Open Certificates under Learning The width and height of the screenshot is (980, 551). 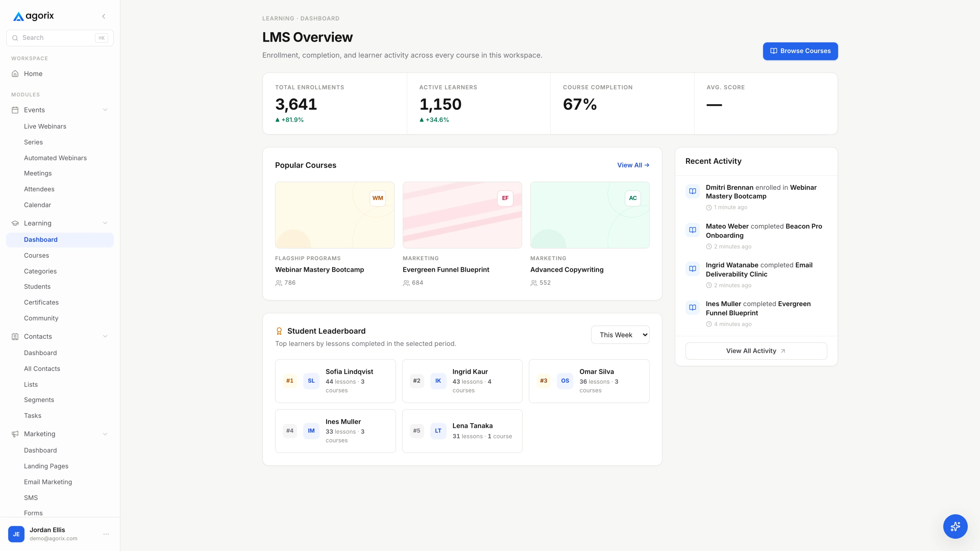pos(41,302)
